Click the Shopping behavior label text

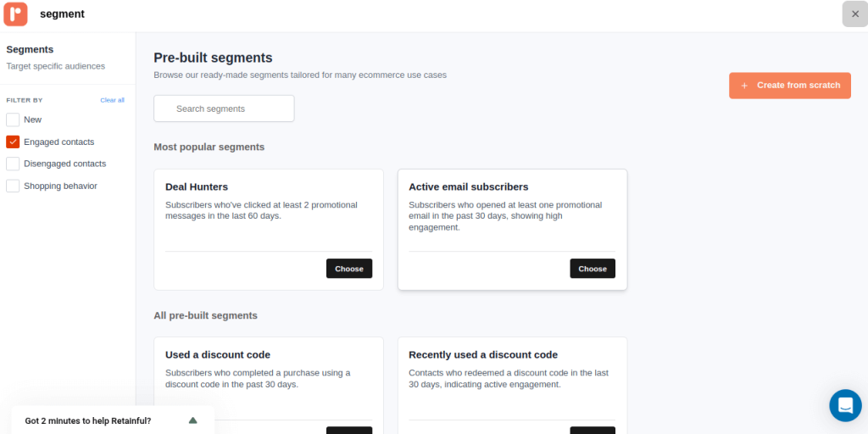[x=60, y=186]
